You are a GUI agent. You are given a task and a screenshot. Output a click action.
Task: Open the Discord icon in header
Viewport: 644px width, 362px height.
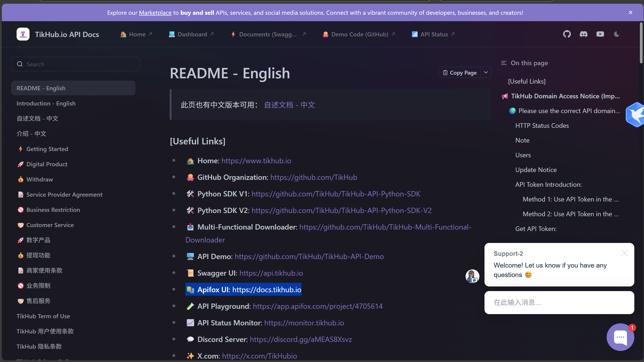click(584, 34)
